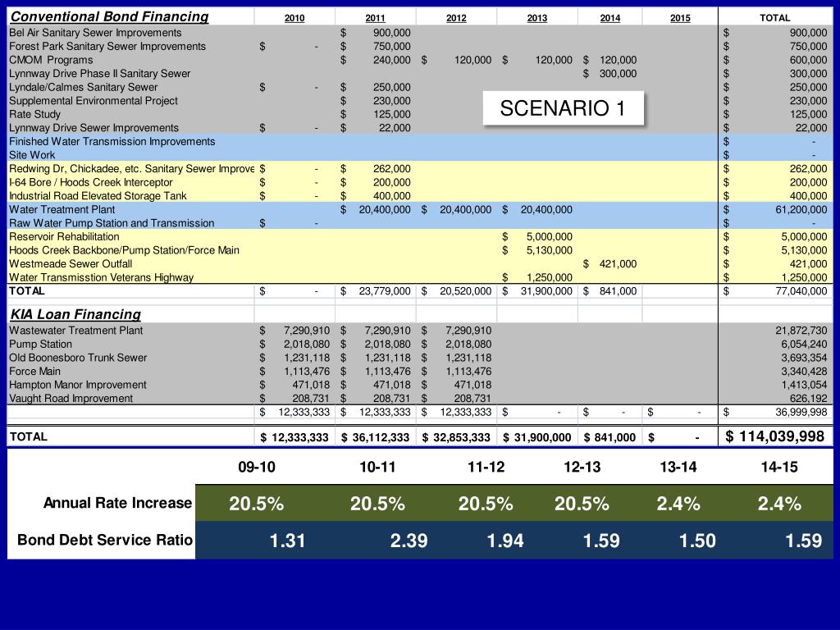This screenshot has width=840, height=630.
Task: Click the Bond Debt Service Ratio label
Action: [105, 540]
